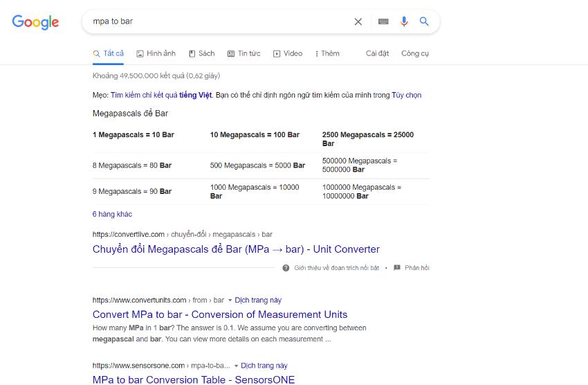Open 'Chuyển đổi Megapascals để Bar' result

point(236,249)
